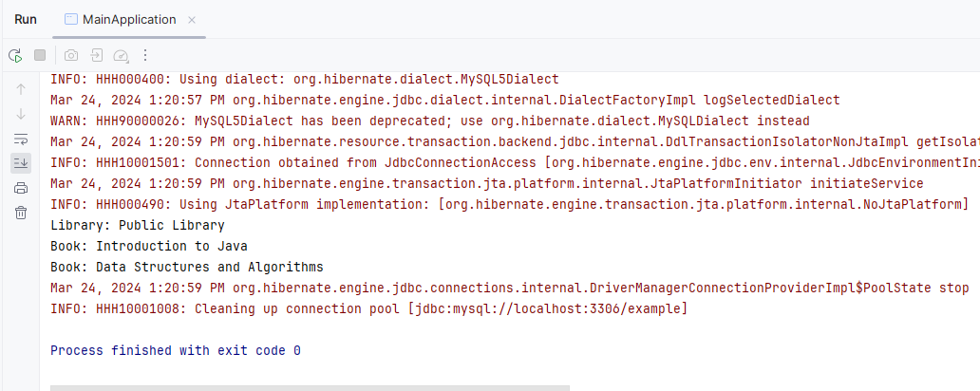Click the thread dump camera icon
Viewport: 980px width, 391px height.
tap(71, 55)
